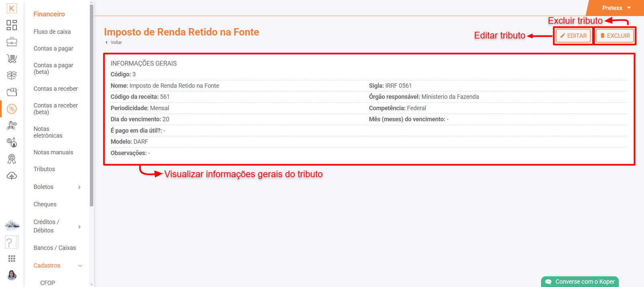Open the question mark help icon
This screenshot has width=644, height=287.
[10, 242]
